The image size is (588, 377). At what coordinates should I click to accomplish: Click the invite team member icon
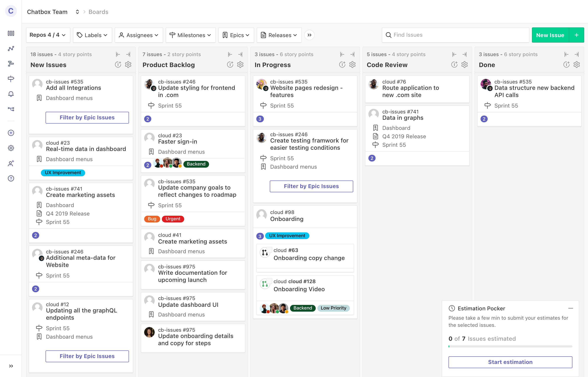(x=11, y=163)
